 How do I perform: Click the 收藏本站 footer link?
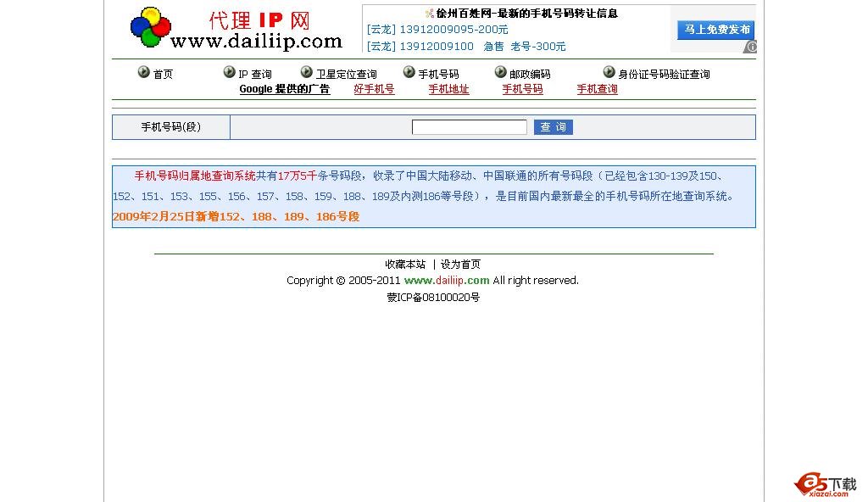tap(405, 265)
